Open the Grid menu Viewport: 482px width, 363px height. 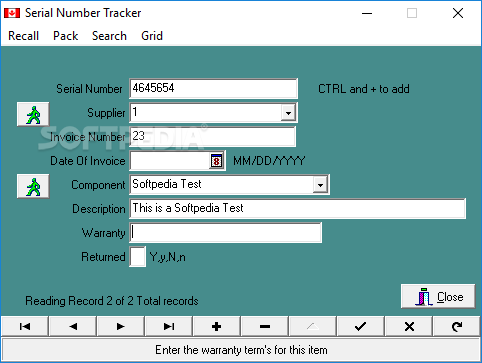click(152, 36)
